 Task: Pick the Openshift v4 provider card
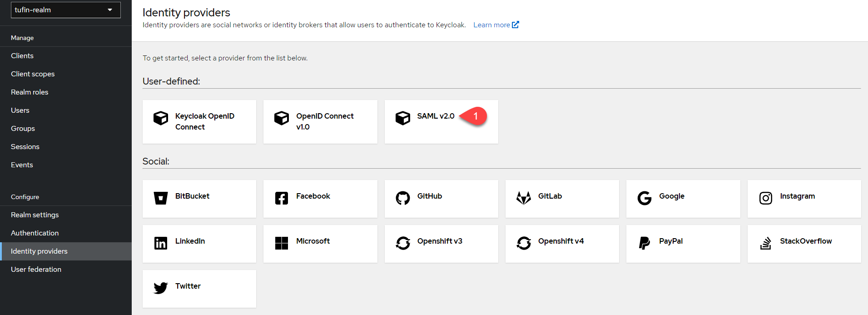pos(562,244)
